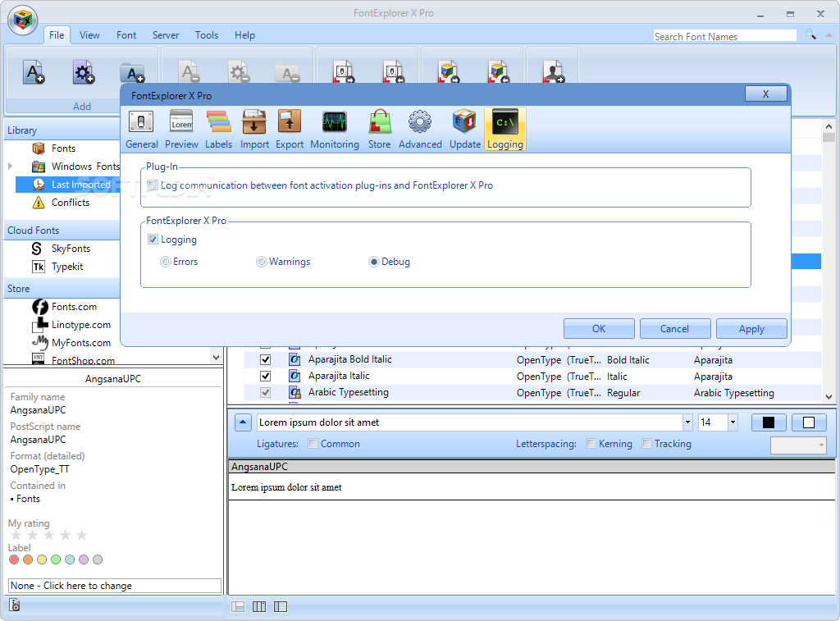840x621 pixels.
Task: Open the Server ribbon tab
Action: coord(166,34)
